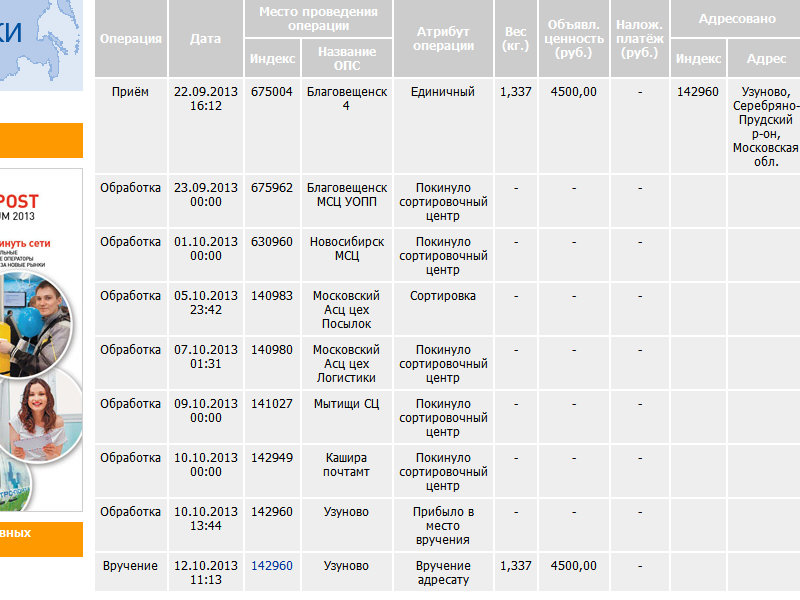Screen dimensions: 800x600
Task: Select index 630960 cell
Action: (272, 255)
